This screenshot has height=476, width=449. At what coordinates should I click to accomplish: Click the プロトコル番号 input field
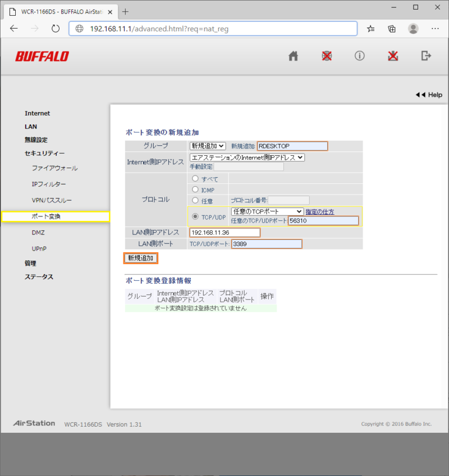(x=288, y=200)
